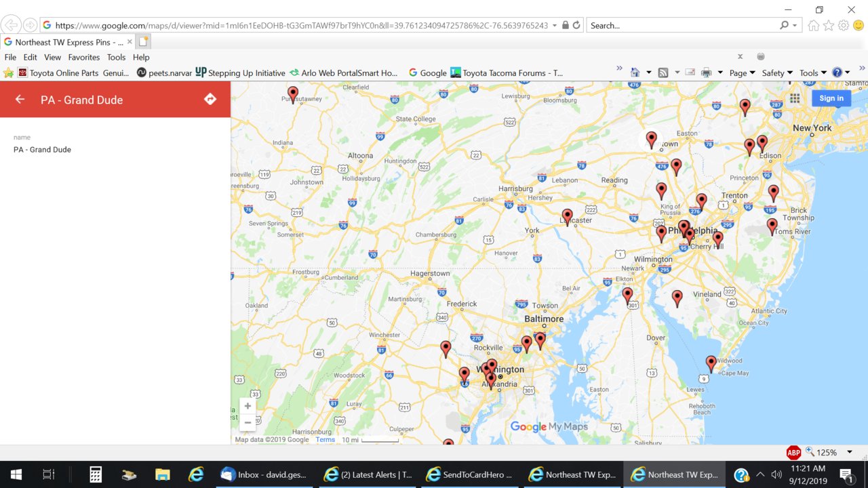Open Toyota Tacoma Forums favorite
The width and height of the screenshot is (868, 488).
[x=507, y=73]
